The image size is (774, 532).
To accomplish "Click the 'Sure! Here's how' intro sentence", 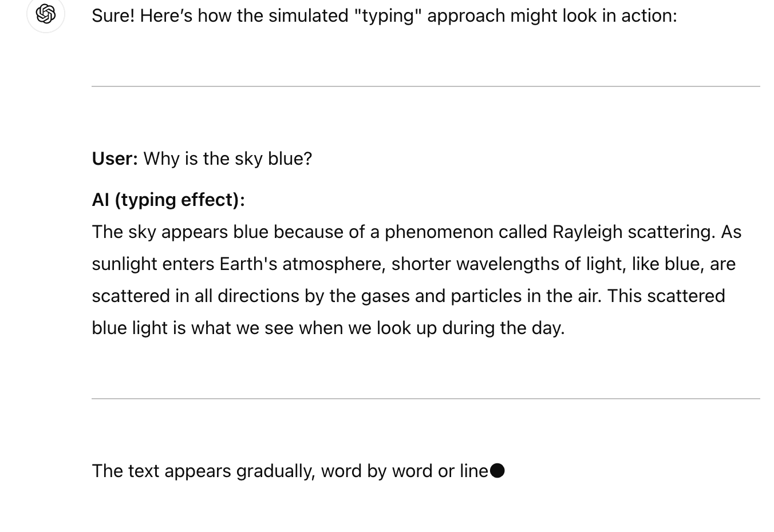I will (384, 15).
